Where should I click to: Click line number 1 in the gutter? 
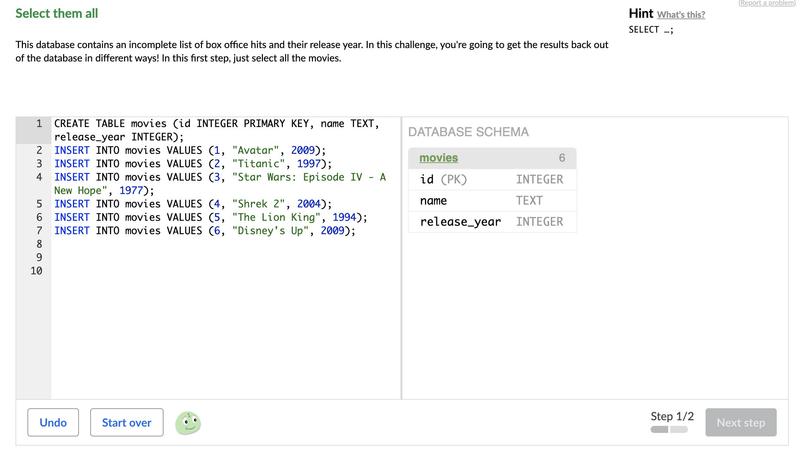(38, 123)
